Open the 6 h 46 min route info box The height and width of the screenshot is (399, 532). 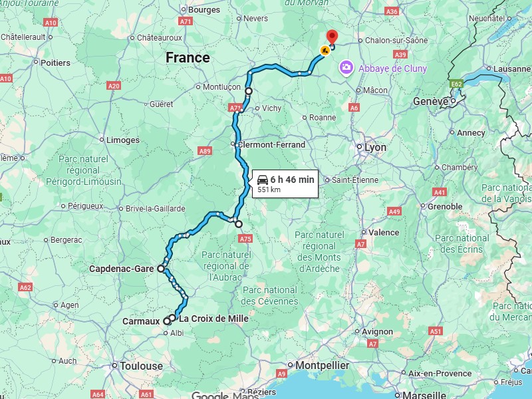[x=285, y=184]
